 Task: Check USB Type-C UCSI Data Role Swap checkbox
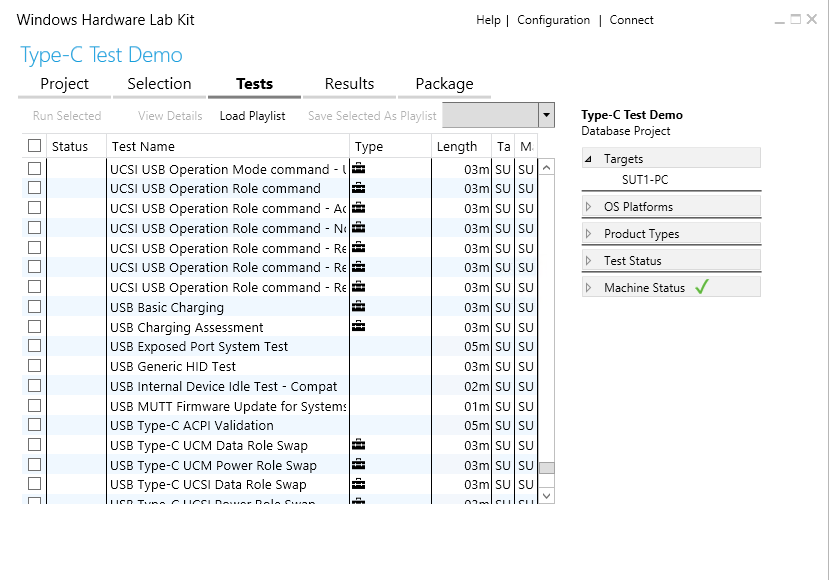tap(34, 484)
